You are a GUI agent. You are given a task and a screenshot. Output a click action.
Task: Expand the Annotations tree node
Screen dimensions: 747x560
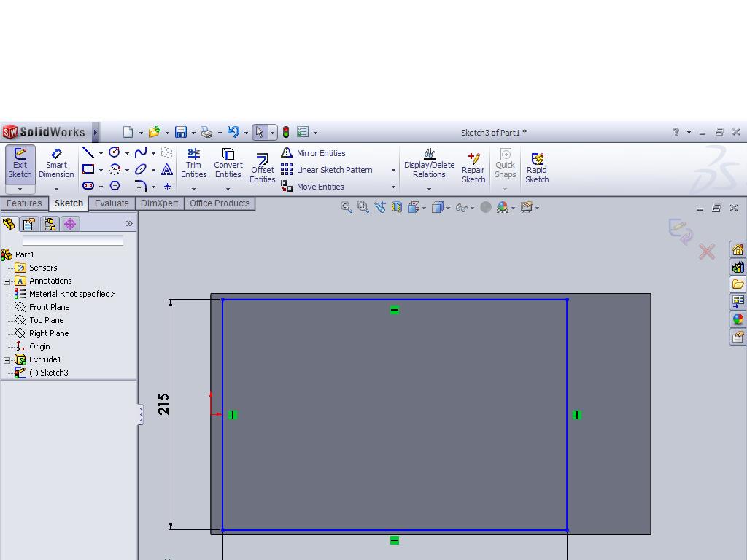point(7,281)
